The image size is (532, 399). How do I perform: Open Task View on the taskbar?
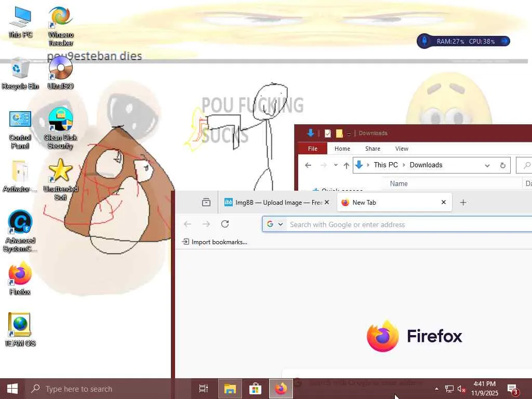pyautogui.click(x=204, y=389)
